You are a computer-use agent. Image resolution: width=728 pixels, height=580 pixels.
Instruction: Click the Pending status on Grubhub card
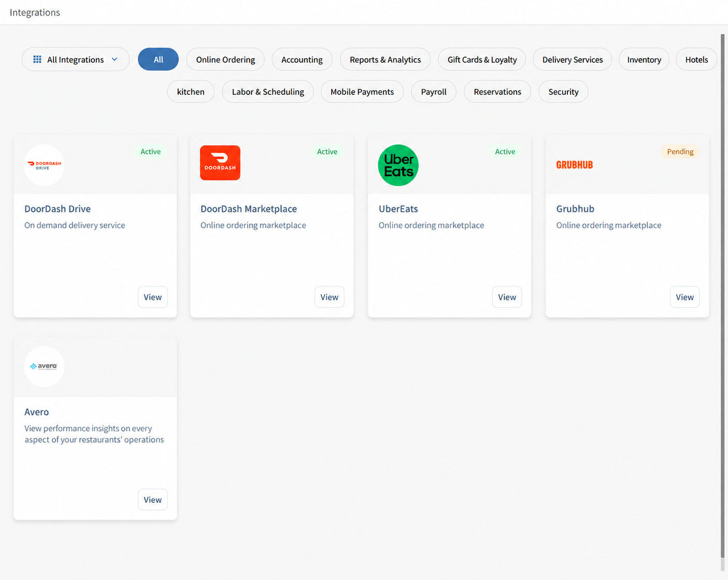pos(680,151)
